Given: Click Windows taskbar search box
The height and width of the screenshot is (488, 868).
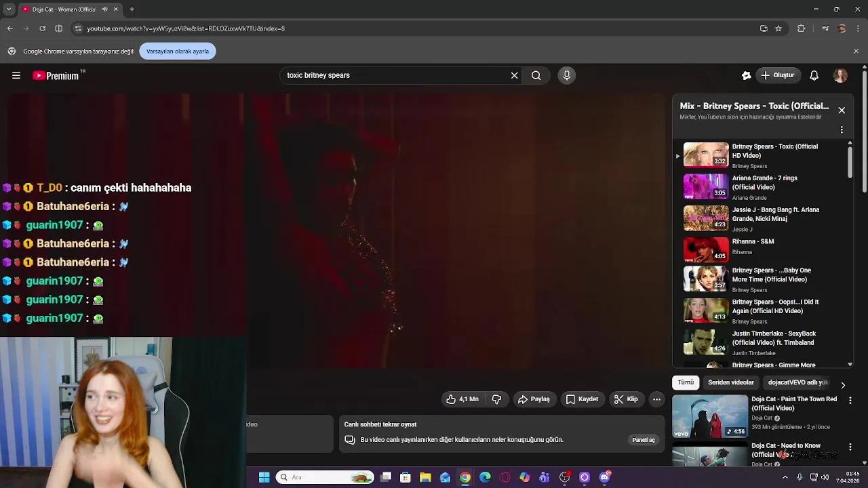Looking at the screenshot, I should 326,477.
